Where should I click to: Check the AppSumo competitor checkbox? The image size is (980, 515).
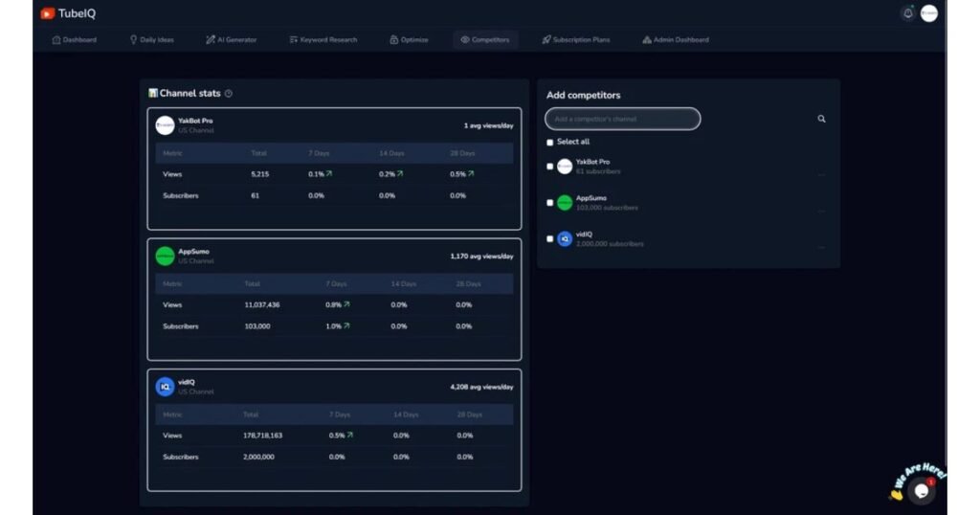(550, 203)
